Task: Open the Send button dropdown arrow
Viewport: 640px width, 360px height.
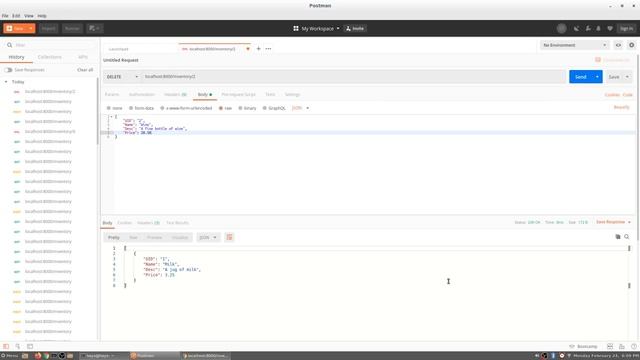Action: click(597, 77)
